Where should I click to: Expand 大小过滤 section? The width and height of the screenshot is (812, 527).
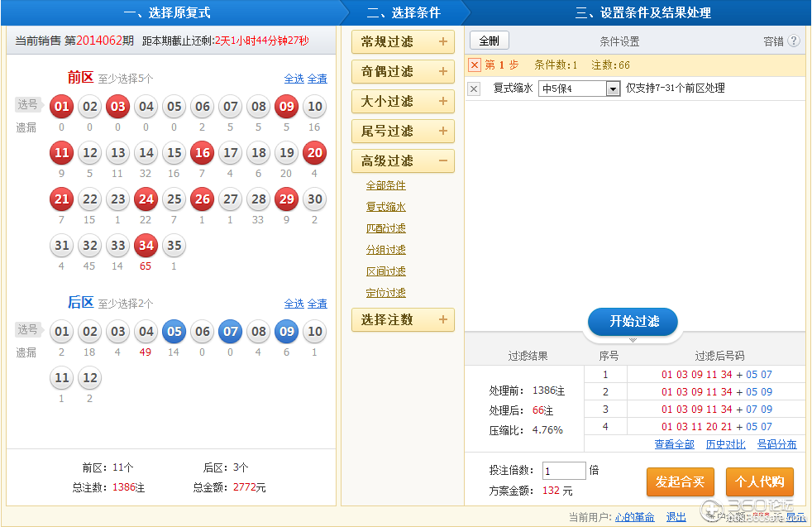pos(403,102)
